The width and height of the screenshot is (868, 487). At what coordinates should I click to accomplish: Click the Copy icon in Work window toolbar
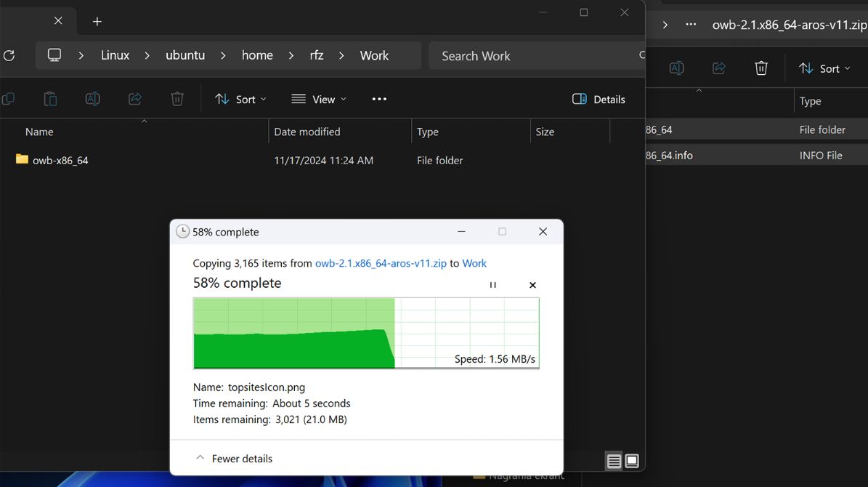[x=8, y=99]
